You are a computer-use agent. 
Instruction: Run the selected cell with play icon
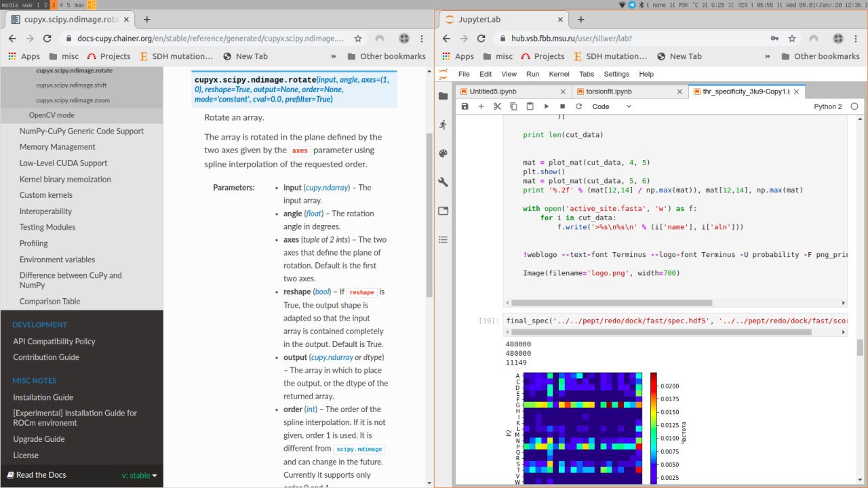click(546, 106)
